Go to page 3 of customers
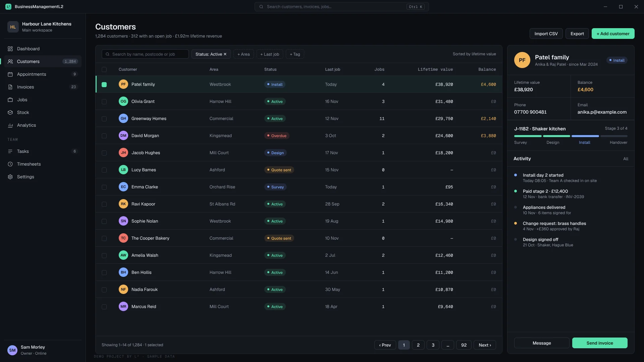The height and width of the screenshot is (362, 644). coord(433,345)
